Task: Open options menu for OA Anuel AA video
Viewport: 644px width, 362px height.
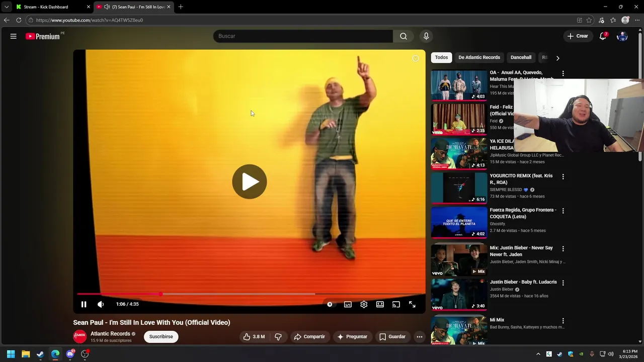Action: [563, 73]
